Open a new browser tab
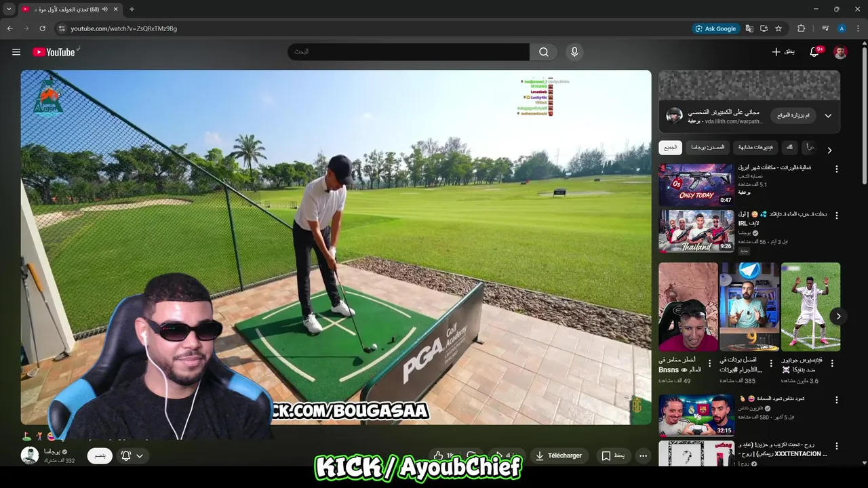Screen dimensions: 868x488 [132, 9]
